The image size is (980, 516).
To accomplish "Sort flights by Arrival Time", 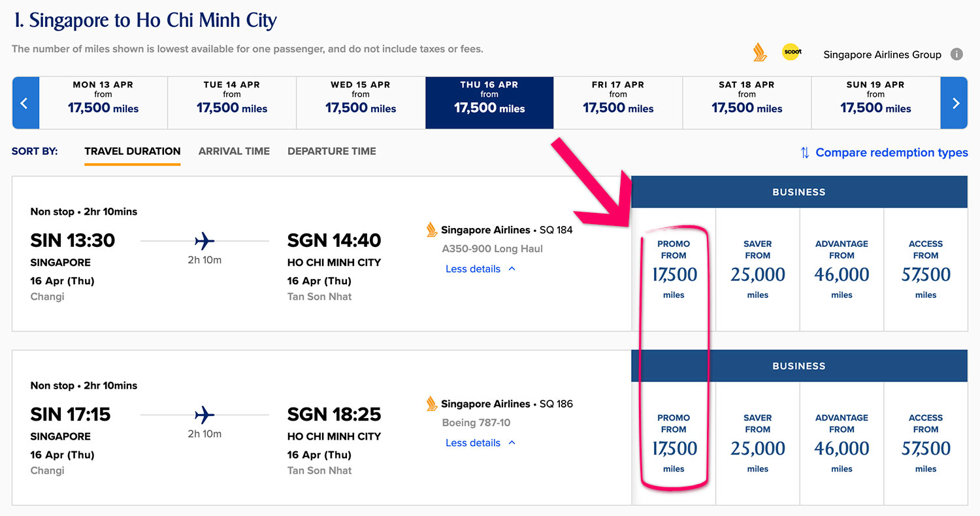I will click(x=234, y=152).
